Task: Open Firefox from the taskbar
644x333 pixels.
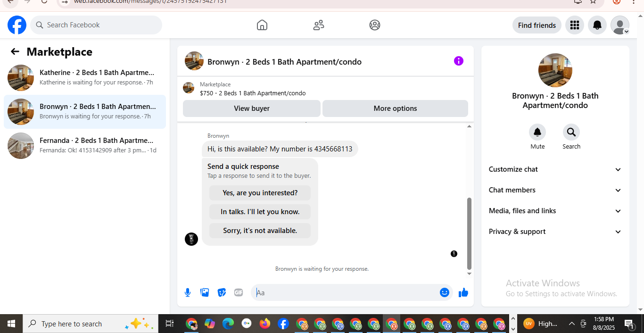Action: (x=265, y=324)
